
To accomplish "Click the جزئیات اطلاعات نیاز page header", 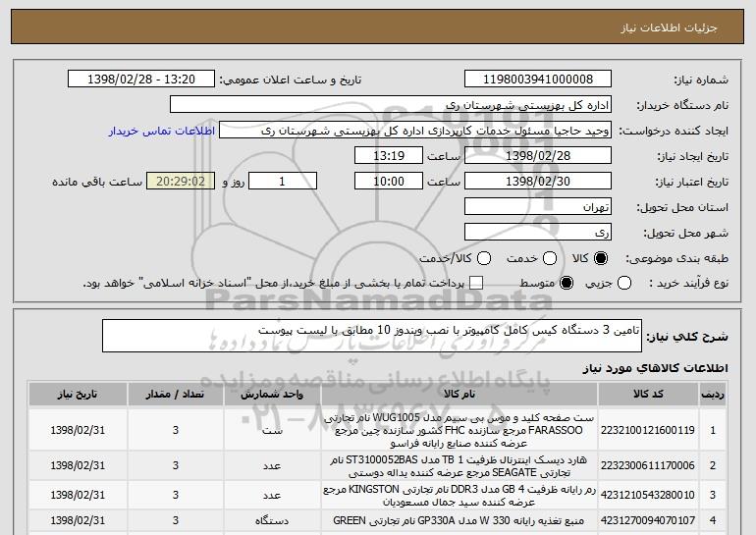I will (669, 27).
